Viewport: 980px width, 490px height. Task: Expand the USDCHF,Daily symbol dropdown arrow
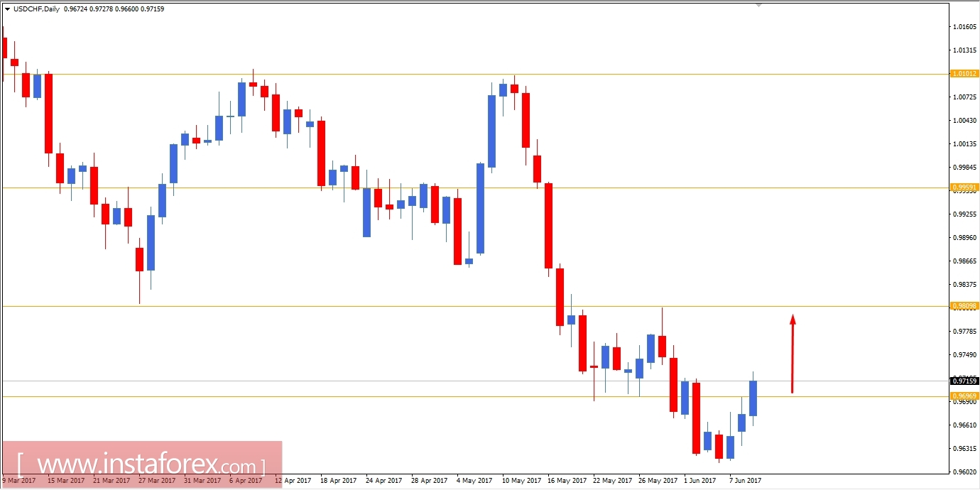6,10
